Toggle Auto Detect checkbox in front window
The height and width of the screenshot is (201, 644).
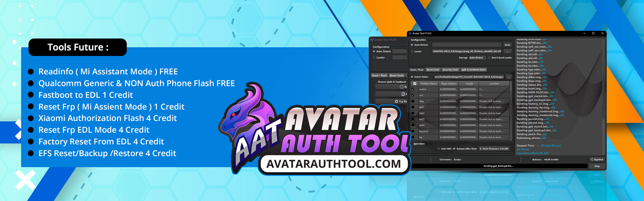point(412,45)
